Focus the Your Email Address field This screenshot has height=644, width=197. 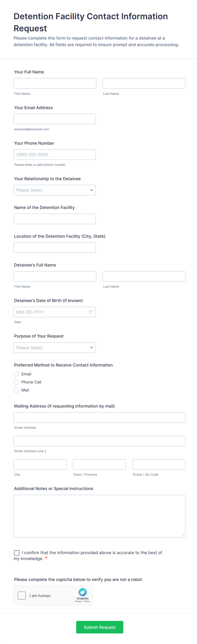55,119
